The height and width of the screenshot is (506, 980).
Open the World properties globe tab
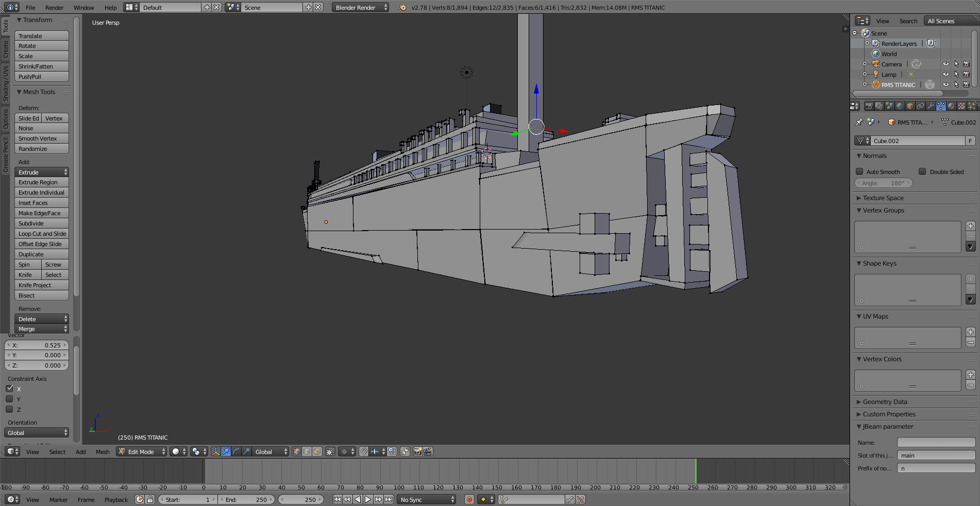click(900, 106)
